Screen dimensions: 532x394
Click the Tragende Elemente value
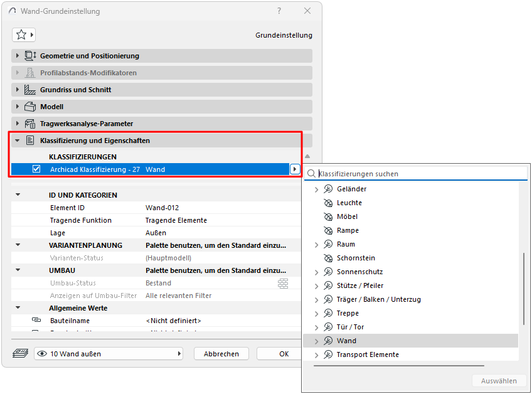176,220
